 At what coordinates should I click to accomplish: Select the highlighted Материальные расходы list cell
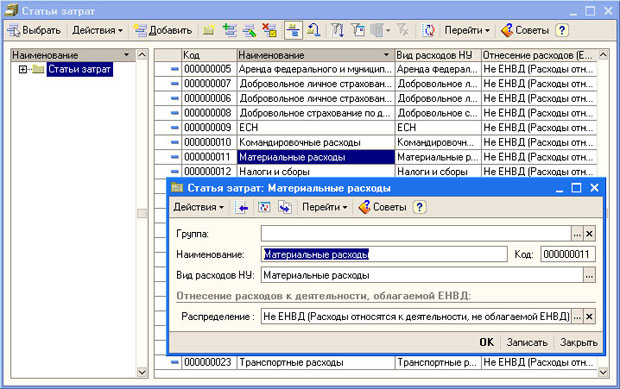(x=316, y=157)
